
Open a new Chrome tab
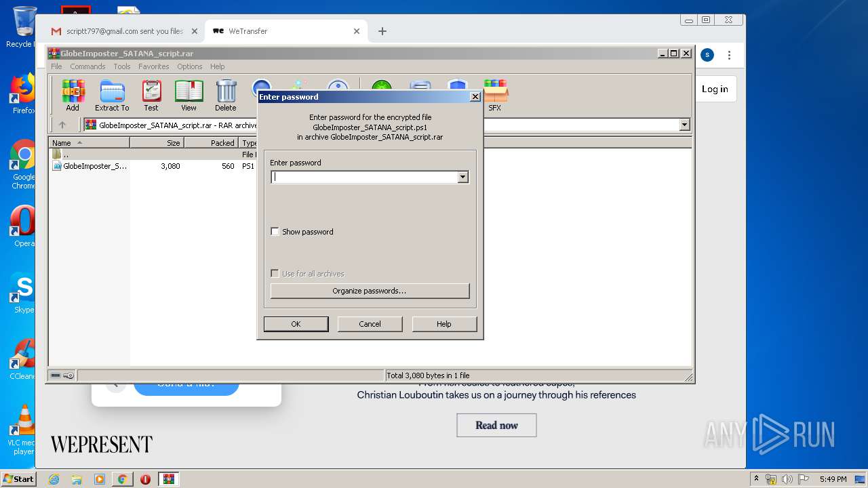coord(382,31)
